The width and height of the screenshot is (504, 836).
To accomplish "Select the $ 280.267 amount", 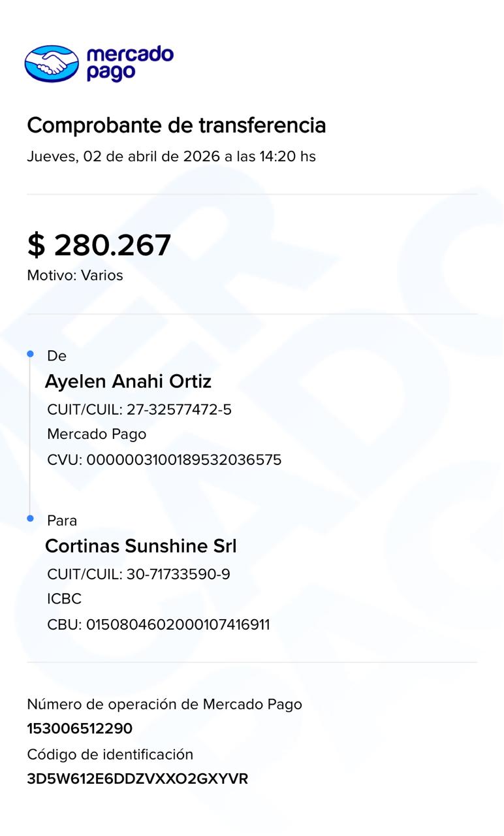I will [99, 245].
